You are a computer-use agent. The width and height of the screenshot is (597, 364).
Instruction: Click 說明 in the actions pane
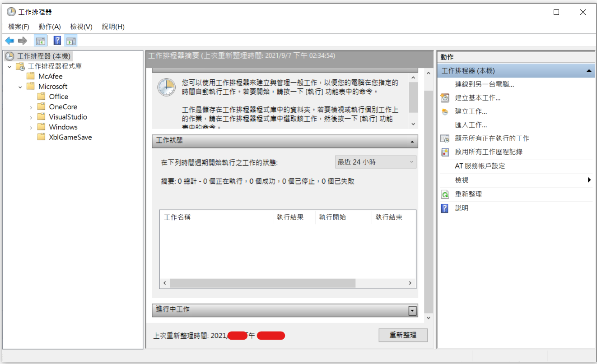tap(462, 208)
